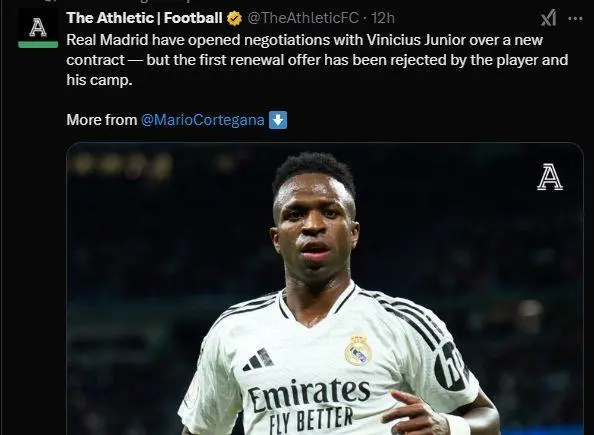Click the blurred stadium lights in photo
Screen dimensions: 594x435
point(121,164)
